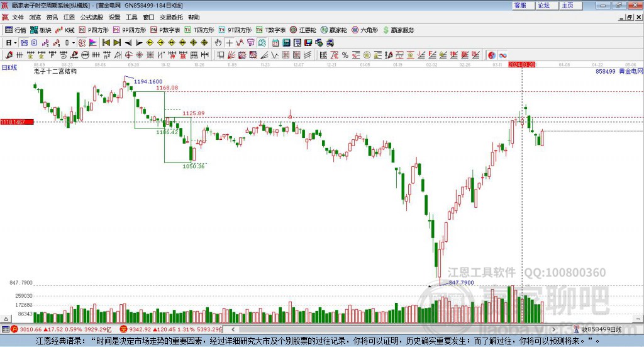The width and height of the screenshot is (644, 347).
Task: Click the 主页 homepage button
Action: coord(570,5)
